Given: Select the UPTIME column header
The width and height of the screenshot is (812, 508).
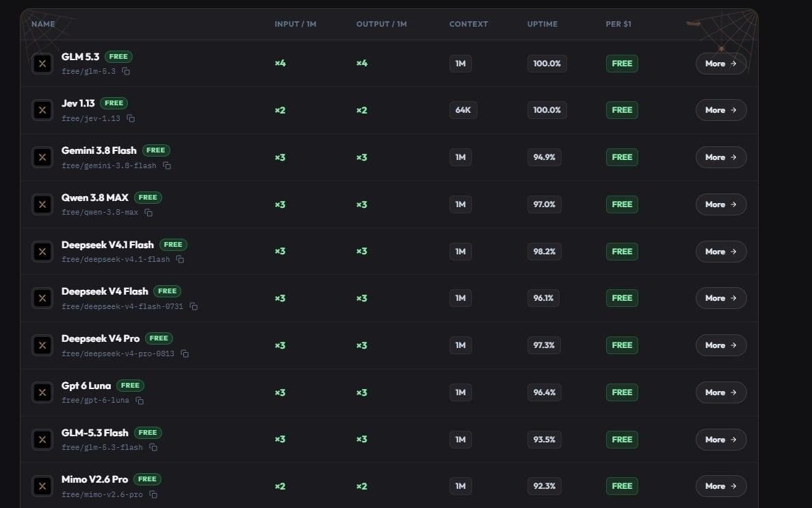Looking at the screenshot, I should [542, 24].
